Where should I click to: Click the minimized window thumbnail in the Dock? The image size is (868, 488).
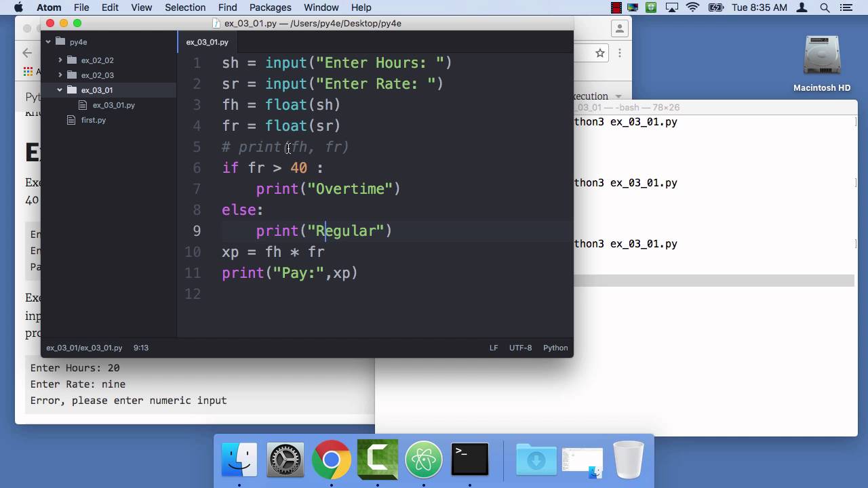(583, 462)
